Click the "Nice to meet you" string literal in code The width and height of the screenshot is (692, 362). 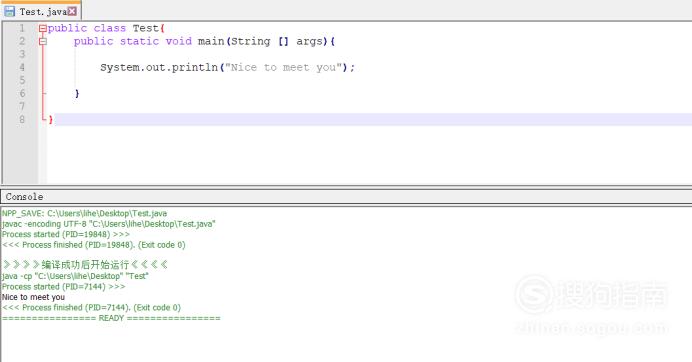[x=284, y=68]
